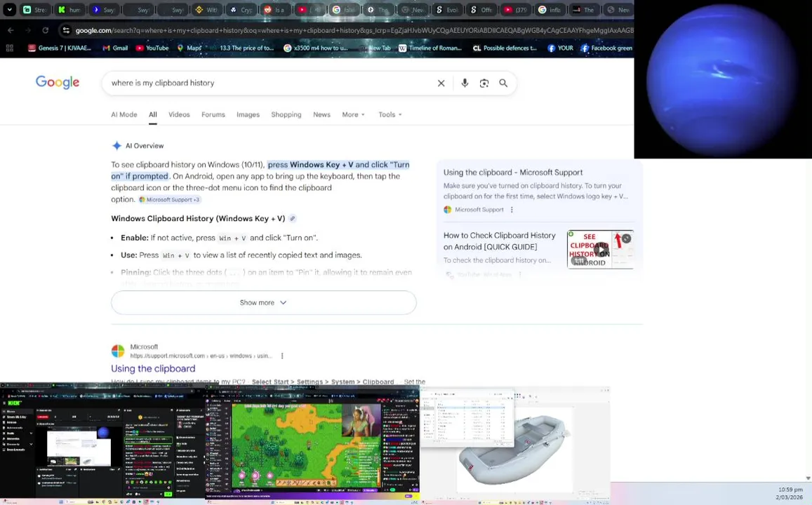The width and height of the screenshot is (812, 505).
Task: Switch to the YouTube '(379' browser tab
Action: pos(515,10)
